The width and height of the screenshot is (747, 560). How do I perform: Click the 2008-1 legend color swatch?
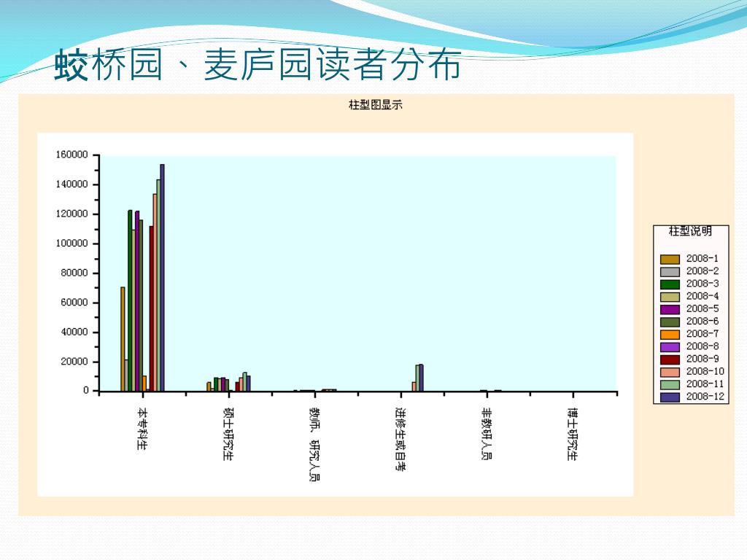click(670, 260)
